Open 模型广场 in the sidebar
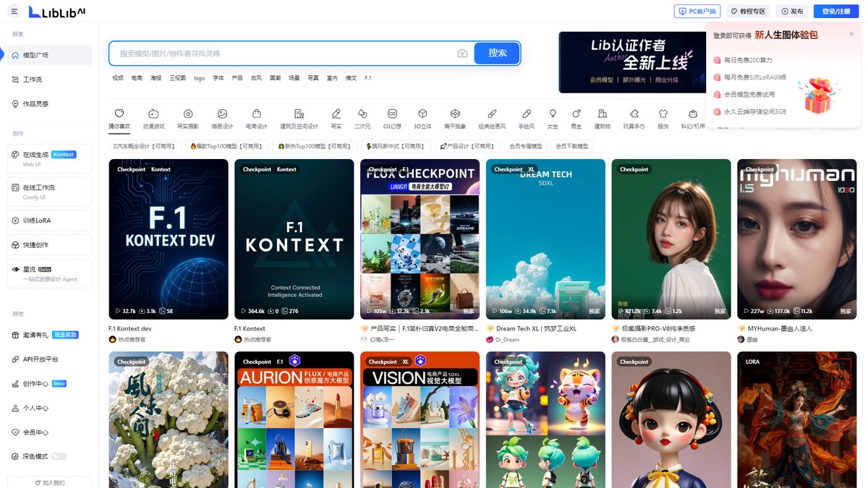The height and width of the screenshot is (488, 868). pos(50,55)
